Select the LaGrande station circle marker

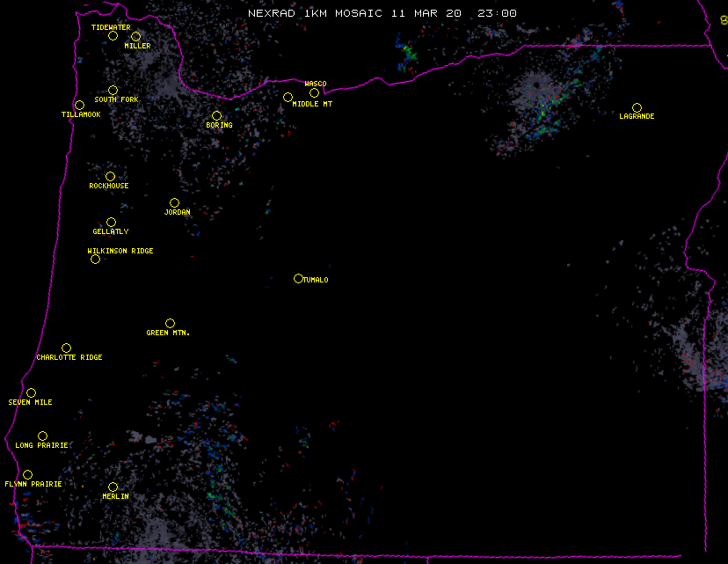pos(637,107)
